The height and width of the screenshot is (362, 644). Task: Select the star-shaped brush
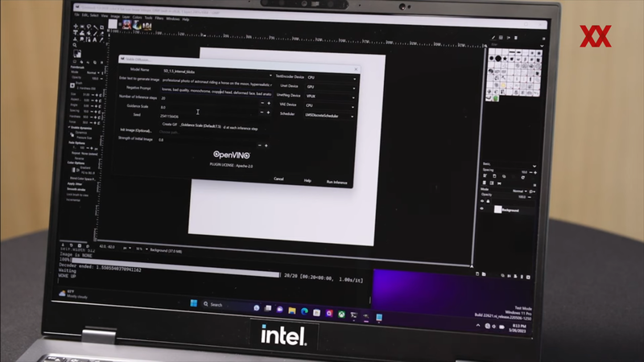click(506, 59)
